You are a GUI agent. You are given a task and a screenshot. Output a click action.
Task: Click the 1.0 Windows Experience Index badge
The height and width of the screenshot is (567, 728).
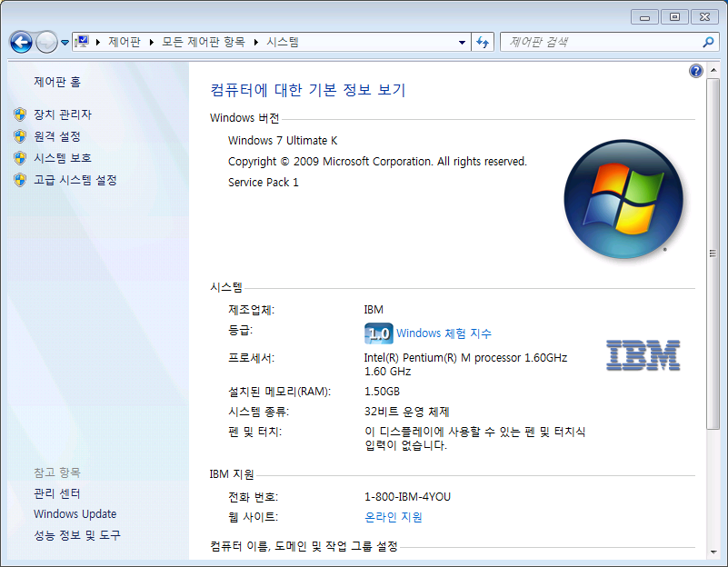point(378,333)
